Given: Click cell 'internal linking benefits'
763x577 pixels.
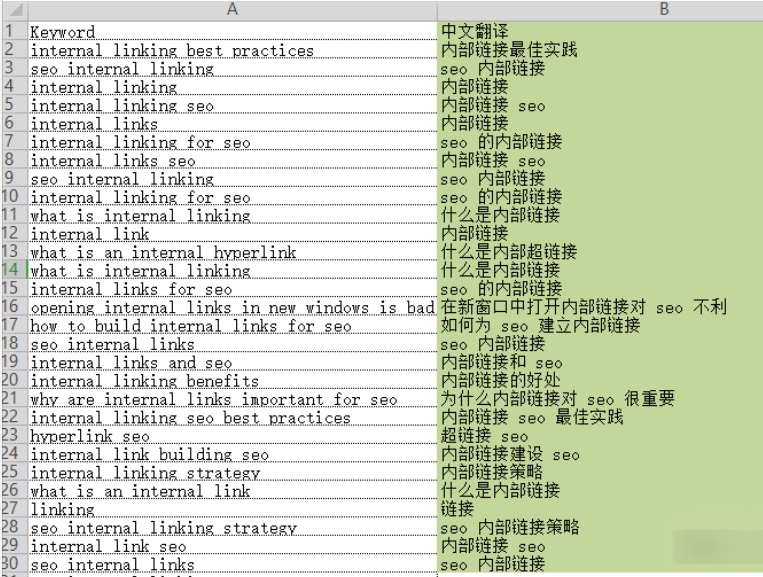Looking at the screenshot, I should point(232,380).
